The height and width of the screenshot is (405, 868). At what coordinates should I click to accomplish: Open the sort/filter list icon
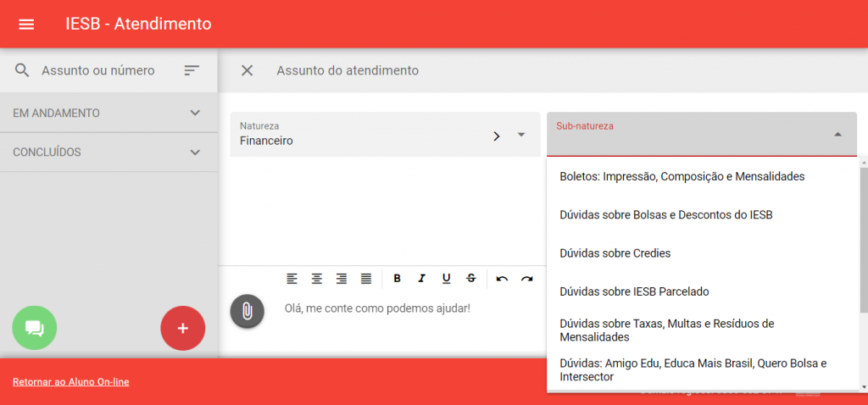point(192,70)
